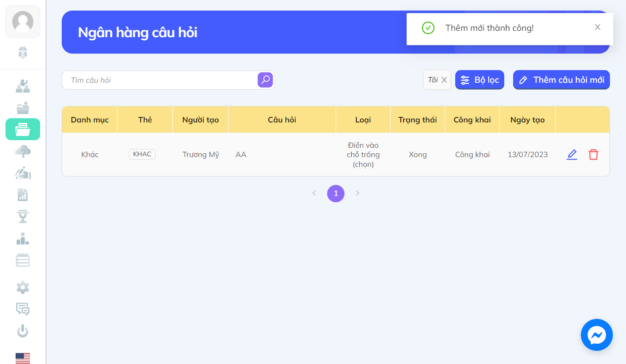Click the 'Danh mục' column header
This screenshot has height=364, width=626.
(x=90, y=120)
